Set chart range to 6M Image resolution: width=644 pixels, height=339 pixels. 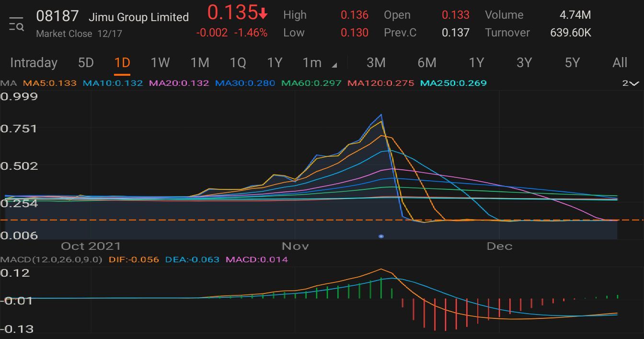pos(427,63)
